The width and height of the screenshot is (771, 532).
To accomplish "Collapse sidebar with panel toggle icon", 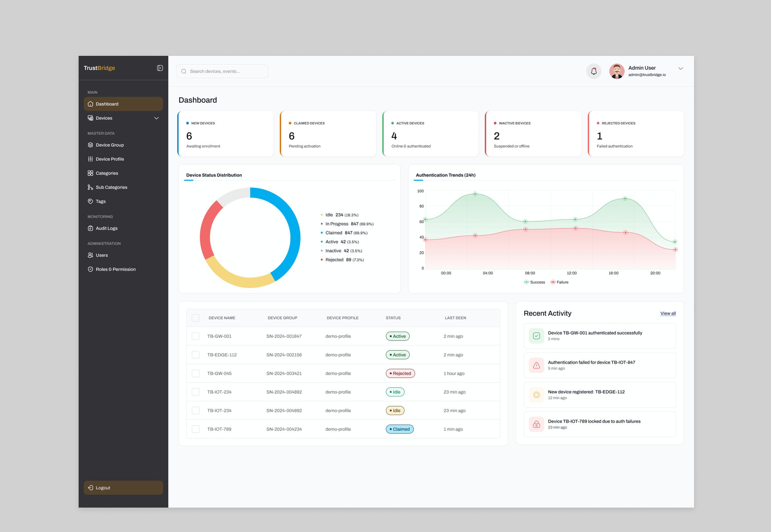I will click(160, 68).
